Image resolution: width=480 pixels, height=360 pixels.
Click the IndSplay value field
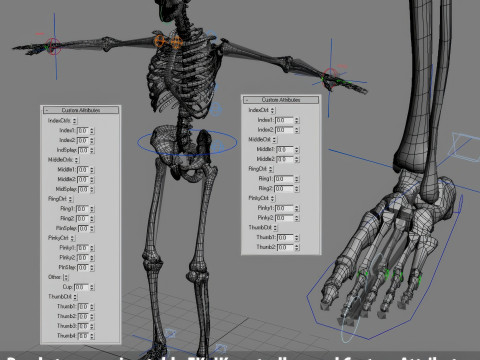click(x=83, y=150)
